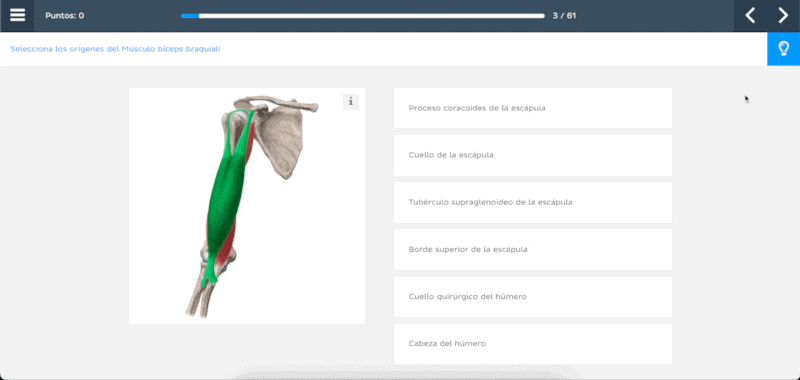Click the 3 / 61 question counter
The height and width of the screenshot is (380, 800).
click(x=564, y=16)
